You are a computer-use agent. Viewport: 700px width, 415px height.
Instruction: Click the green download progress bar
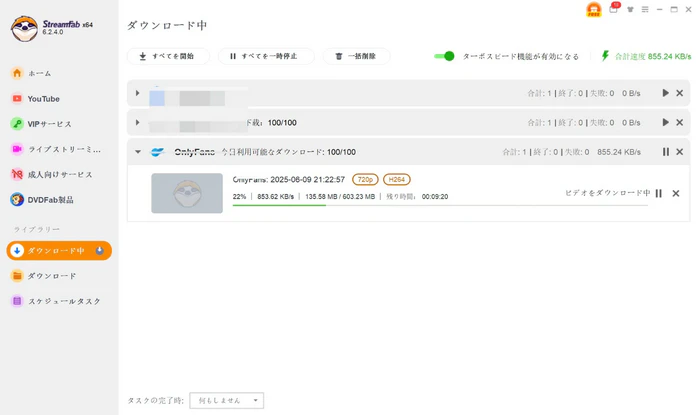click(279, 205)
